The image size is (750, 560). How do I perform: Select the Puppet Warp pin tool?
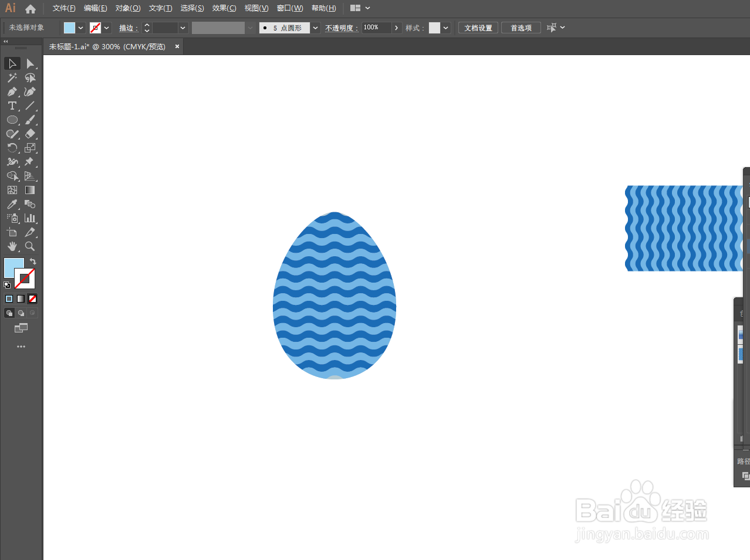pos(30,162)
